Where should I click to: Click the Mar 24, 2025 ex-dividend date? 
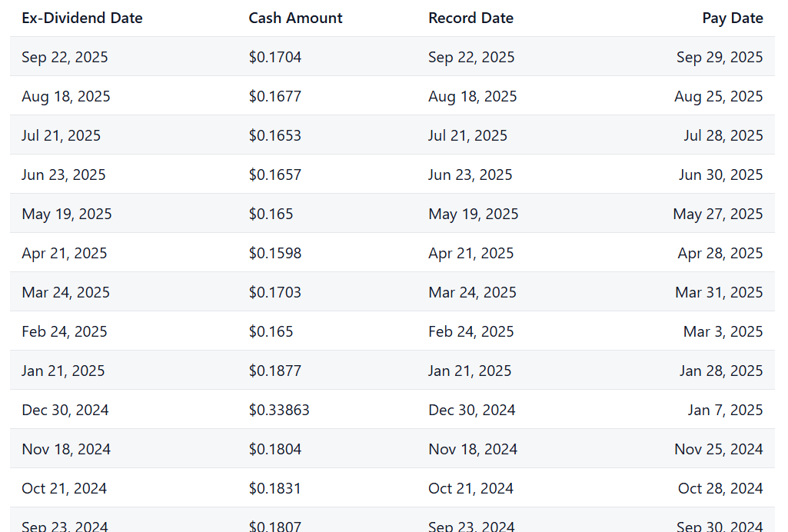66,292
